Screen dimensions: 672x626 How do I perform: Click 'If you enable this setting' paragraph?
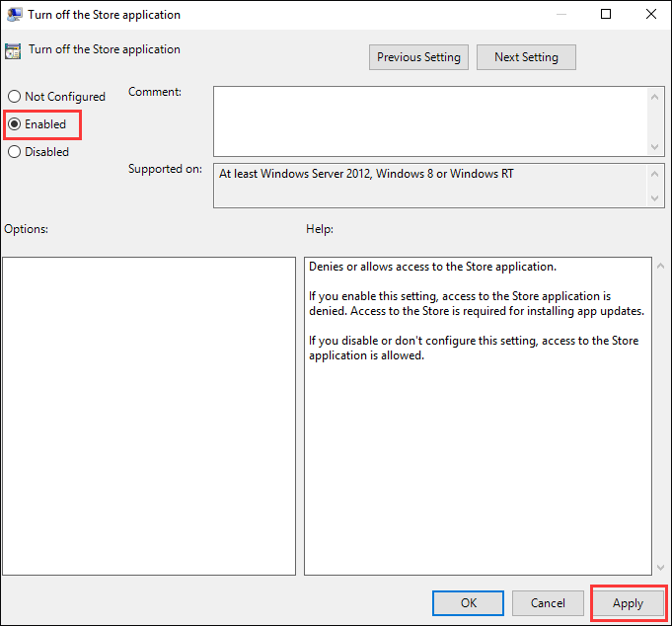477,303
